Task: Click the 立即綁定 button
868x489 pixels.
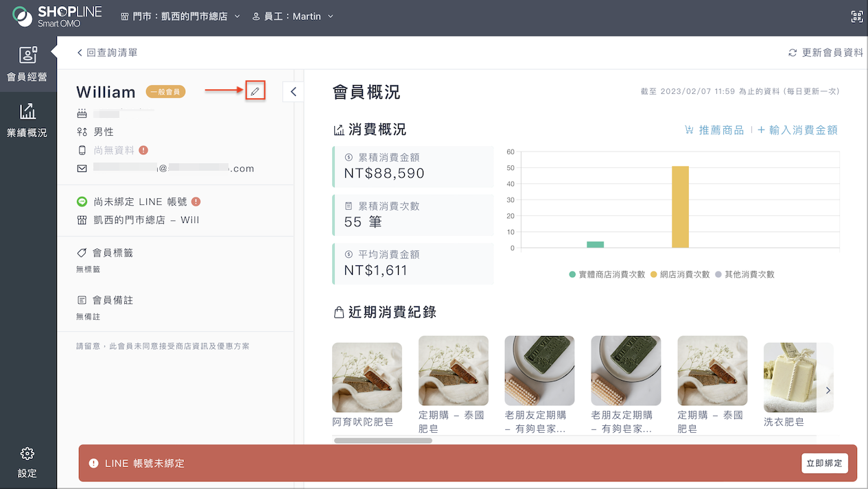Action: point(825,463)
